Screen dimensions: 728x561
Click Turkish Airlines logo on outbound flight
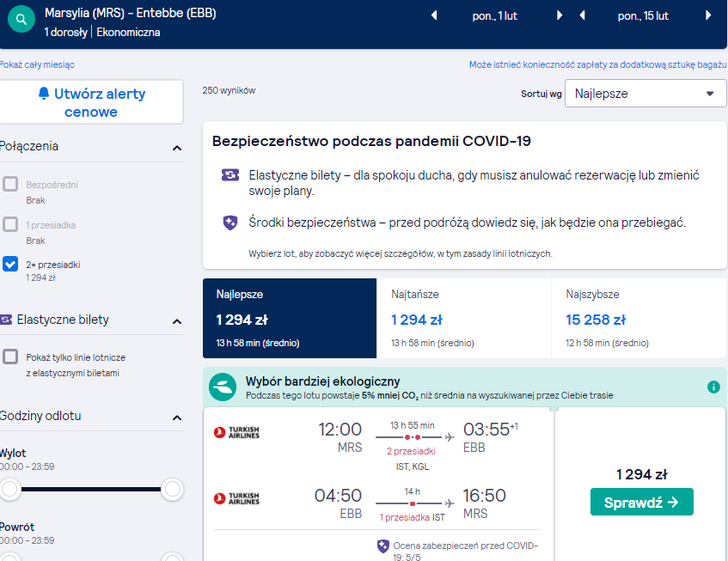[x=236, y=432]
